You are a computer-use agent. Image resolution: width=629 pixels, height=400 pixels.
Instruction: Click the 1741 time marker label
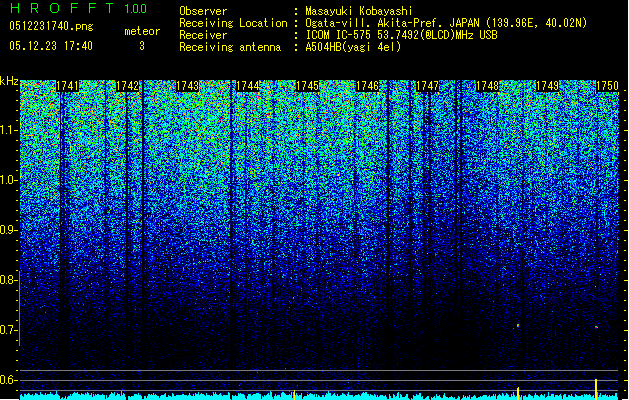(x=67, y=86)
